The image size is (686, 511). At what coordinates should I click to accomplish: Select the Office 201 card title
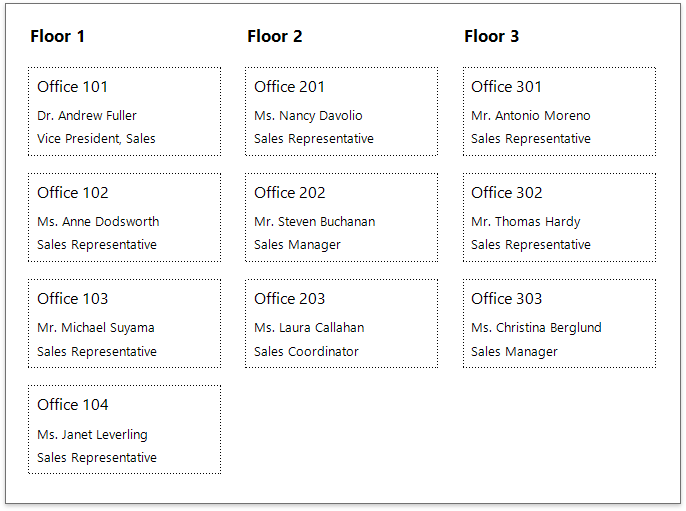(290, 87)
